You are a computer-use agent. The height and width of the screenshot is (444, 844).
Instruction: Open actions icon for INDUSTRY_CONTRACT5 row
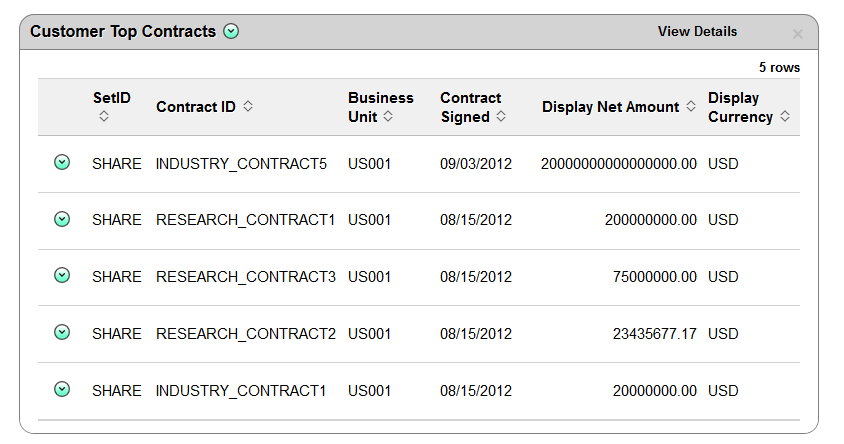pyautogui.click(x=62, y=162)
